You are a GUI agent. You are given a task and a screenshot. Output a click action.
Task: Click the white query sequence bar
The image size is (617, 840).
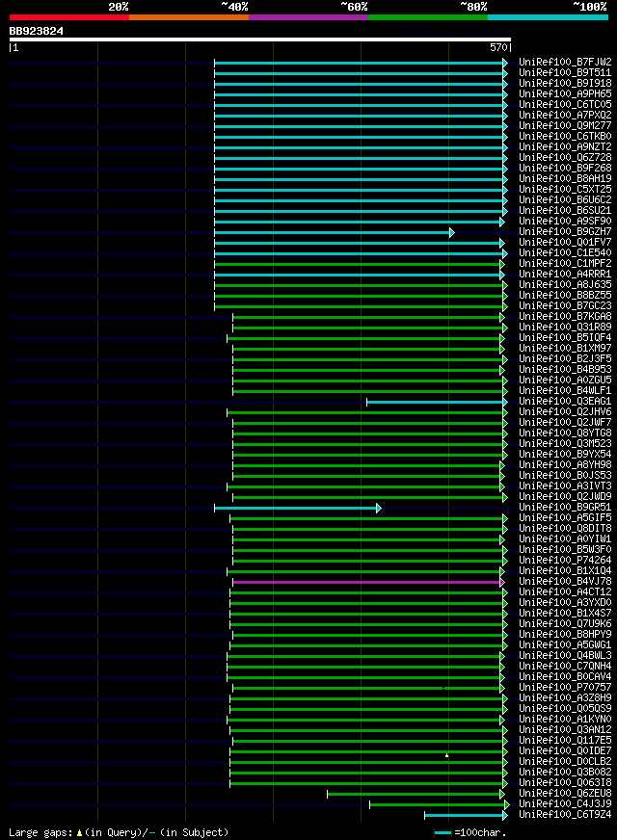tap(260, 39)
